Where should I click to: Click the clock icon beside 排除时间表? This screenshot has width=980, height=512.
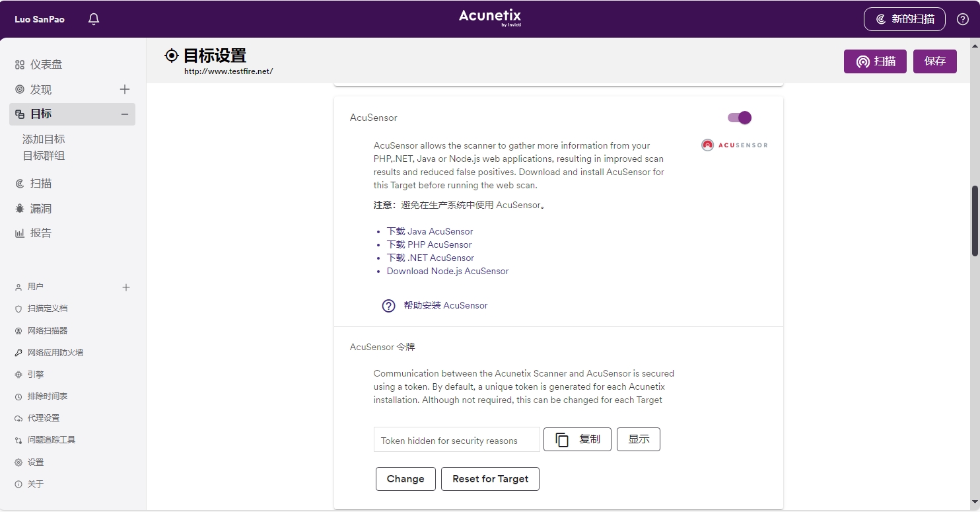pyautogui.click(x=18, y=397)
